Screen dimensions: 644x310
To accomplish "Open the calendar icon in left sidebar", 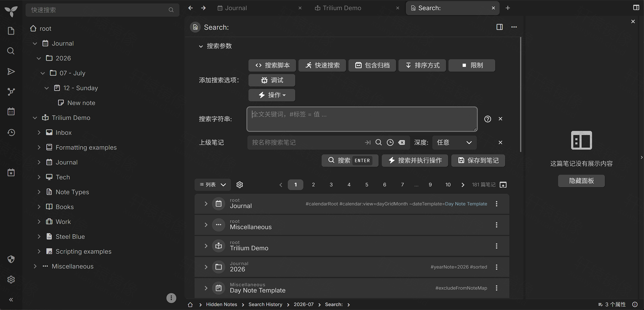I will click(x=11, y=112).
